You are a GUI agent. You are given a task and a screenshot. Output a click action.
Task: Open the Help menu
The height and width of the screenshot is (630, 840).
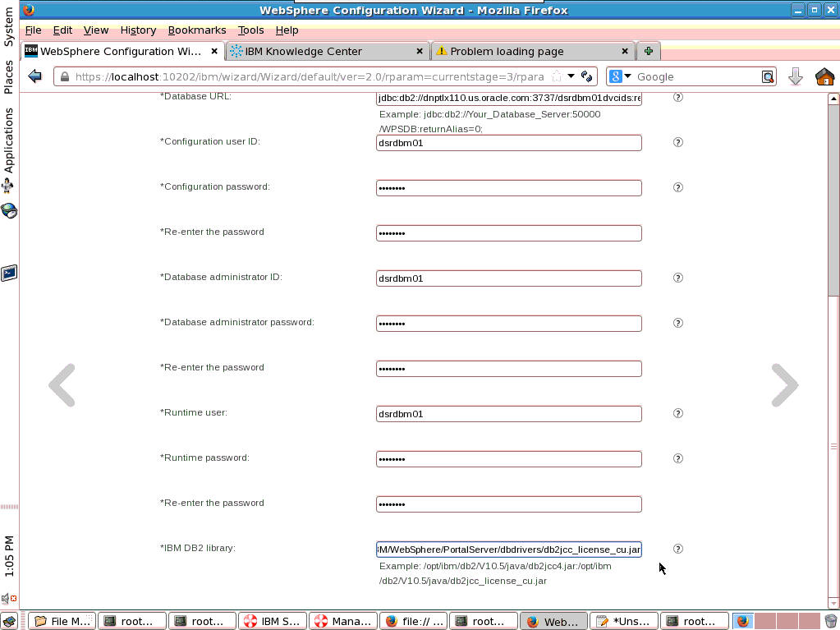(287, 30)
